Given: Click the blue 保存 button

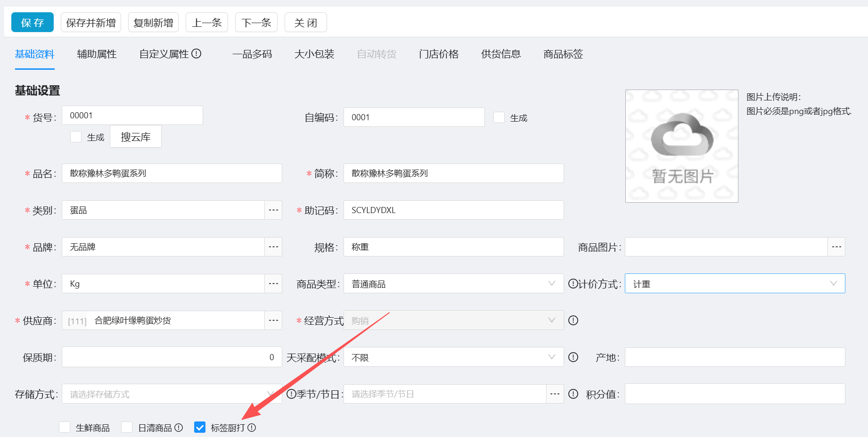Looking at the screenshot, I should [x=33, y=23].
